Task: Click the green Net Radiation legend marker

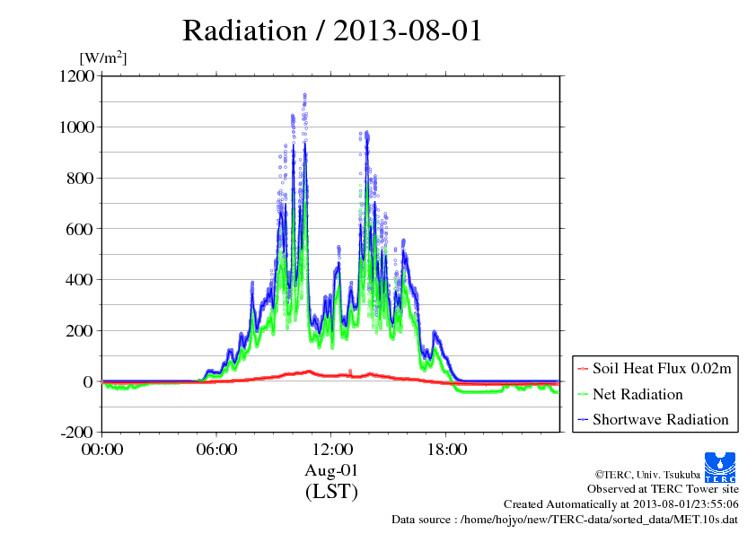Action: pos(583,394)
